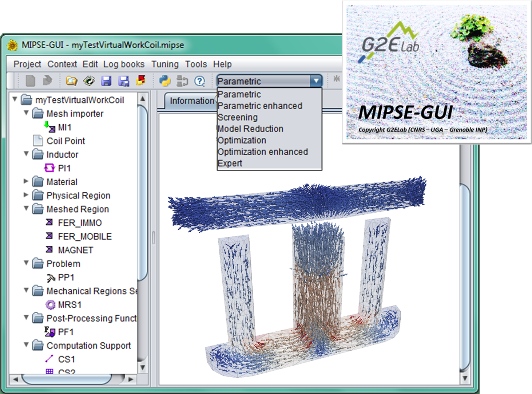Screen dimensions: 532x394
Task: Collapse the myTestVirtualWorkCoil root node
Action: pos(15,99)
